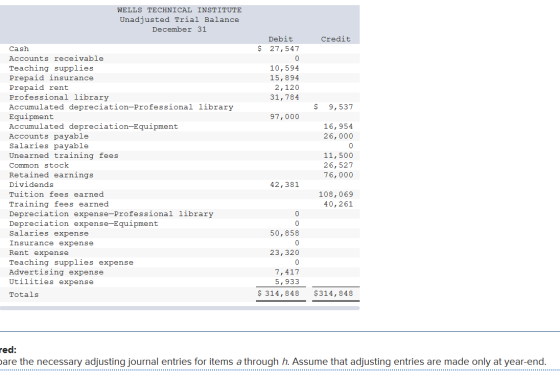
Task: Click the 'Debit' column header
Action: coord(281,39)
